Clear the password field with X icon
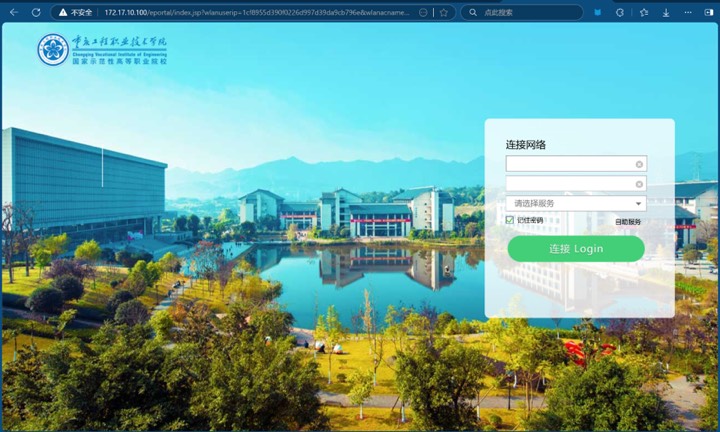 639,184
